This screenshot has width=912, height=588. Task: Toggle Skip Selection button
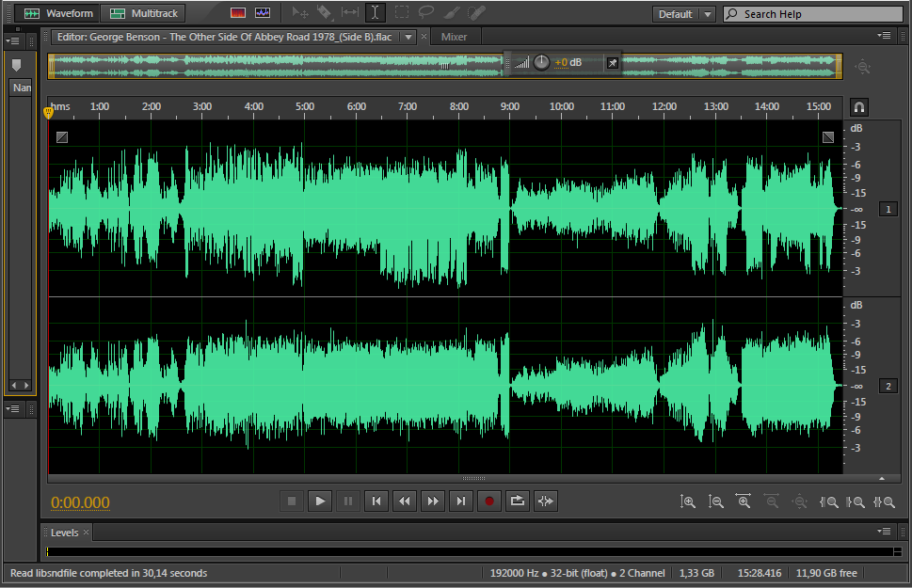[546, 501]
